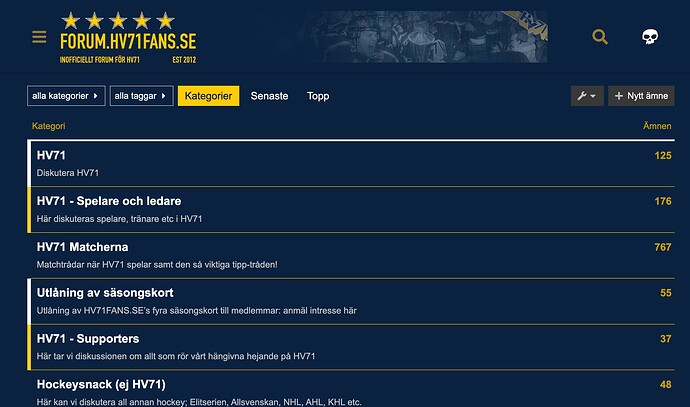This screenshot has width=690, height=407.
Task: Click topic count 55 for säsongskort
Action: click(666, 293)
